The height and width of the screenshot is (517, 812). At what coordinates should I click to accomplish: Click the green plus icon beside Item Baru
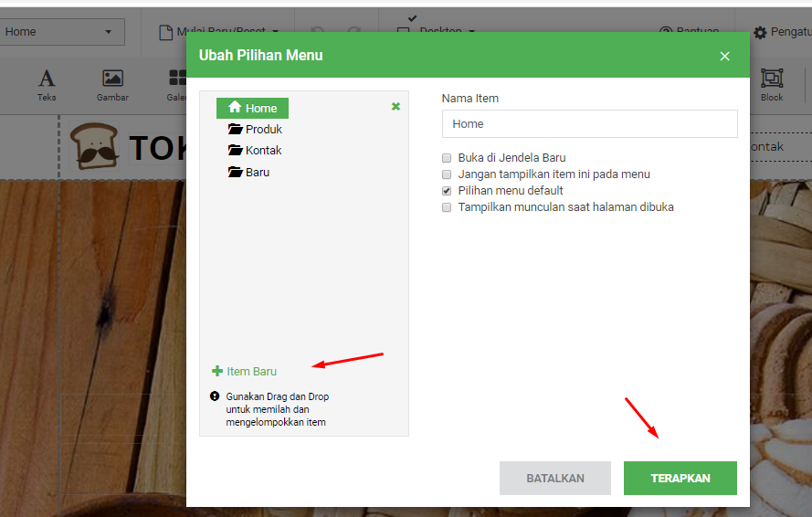click(217, 371)
